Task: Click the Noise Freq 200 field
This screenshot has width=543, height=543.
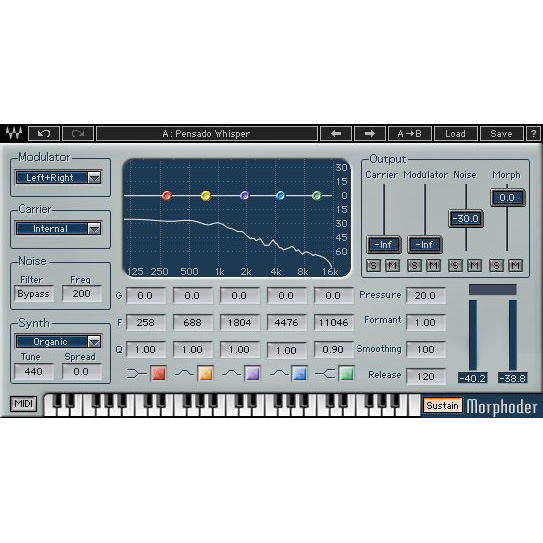Action: click(82, 294)
